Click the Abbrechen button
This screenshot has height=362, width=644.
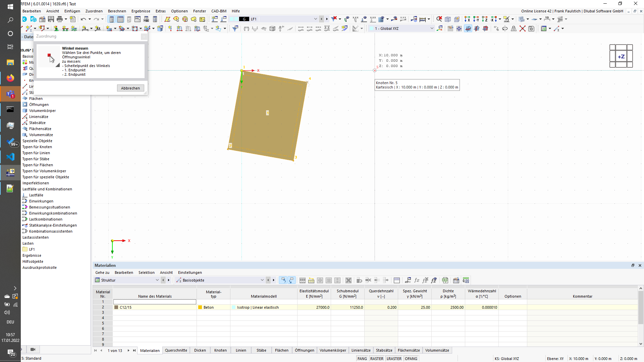130,88
